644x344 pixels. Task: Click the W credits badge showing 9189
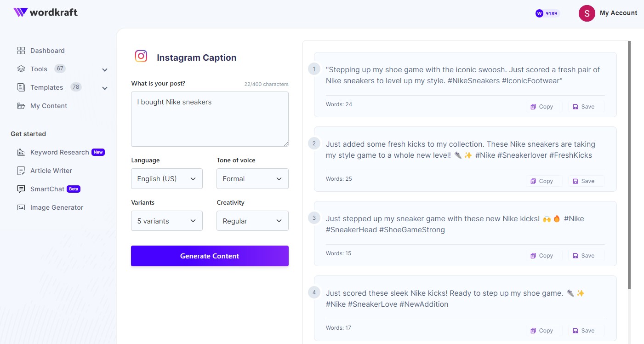[x=547, y=13]
